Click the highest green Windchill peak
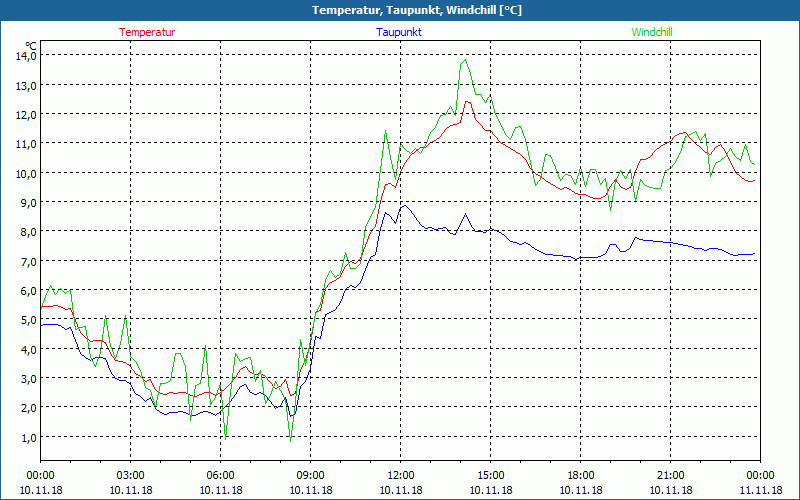This screenshot has height=500, width=800. tap(465, 60)
